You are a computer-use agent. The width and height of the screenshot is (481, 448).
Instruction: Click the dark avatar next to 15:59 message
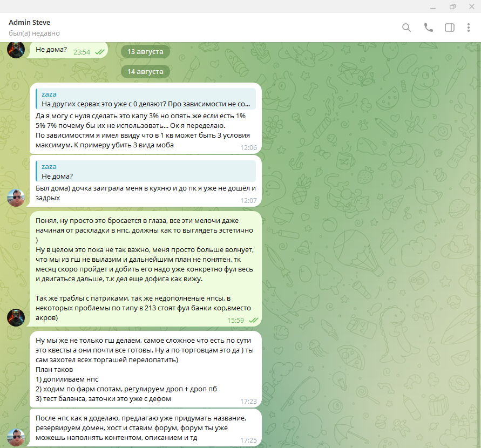coord(16,318)
